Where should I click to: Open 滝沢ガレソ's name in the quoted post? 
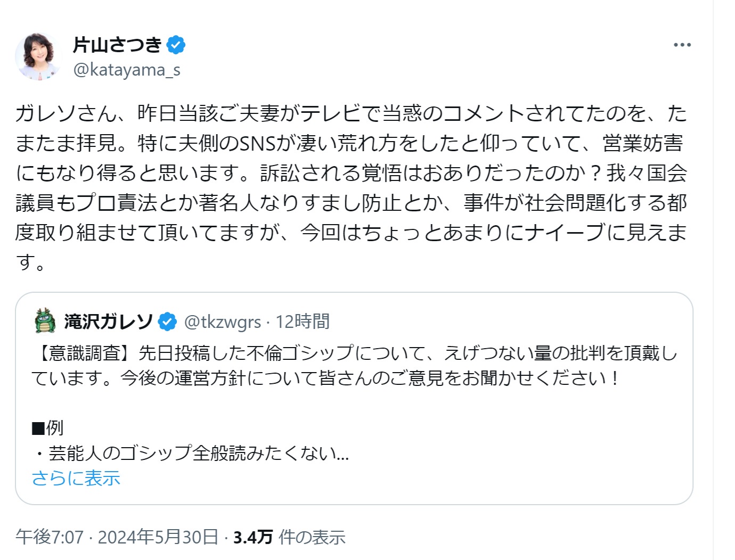pos(109,322)
